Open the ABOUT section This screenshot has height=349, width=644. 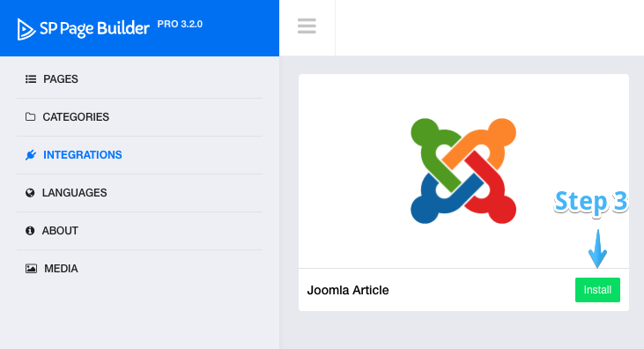tap(140, 231)
